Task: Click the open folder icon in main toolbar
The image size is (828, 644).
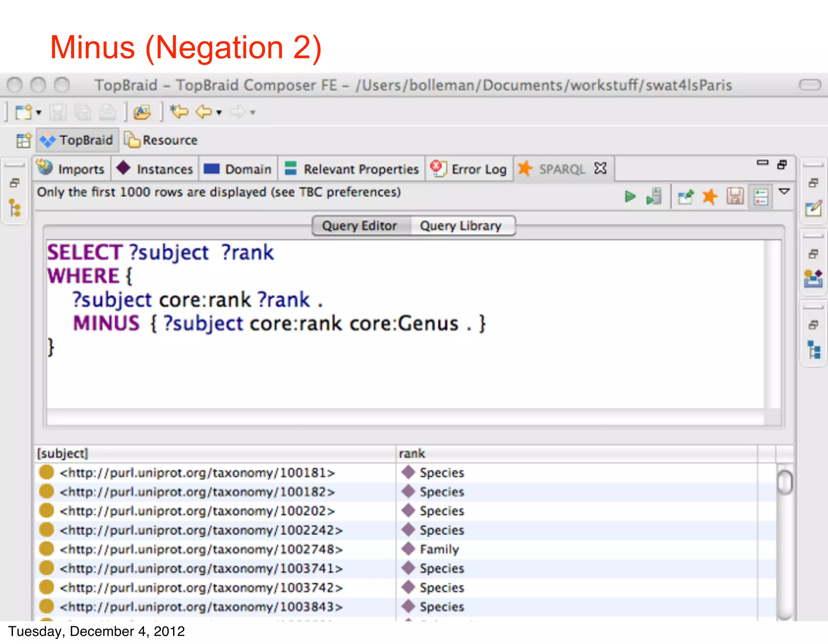Action: click(142, 112)
